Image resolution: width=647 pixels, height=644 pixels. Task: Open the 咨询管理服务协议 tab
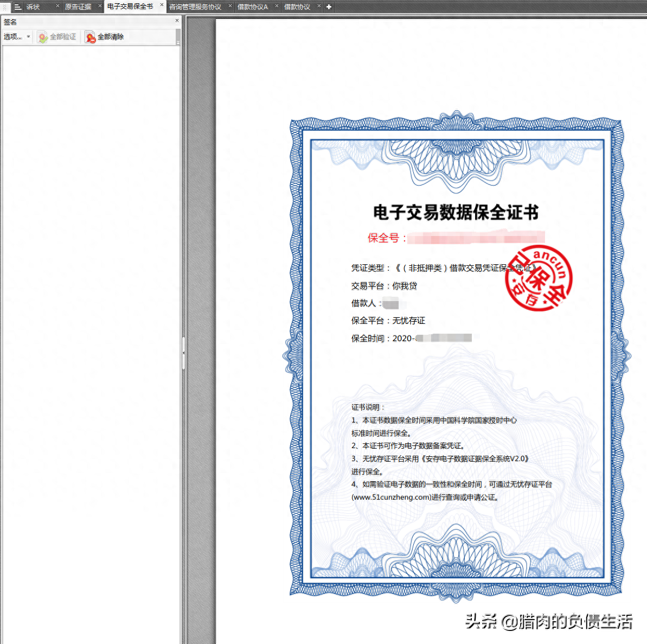click(195, 7)
